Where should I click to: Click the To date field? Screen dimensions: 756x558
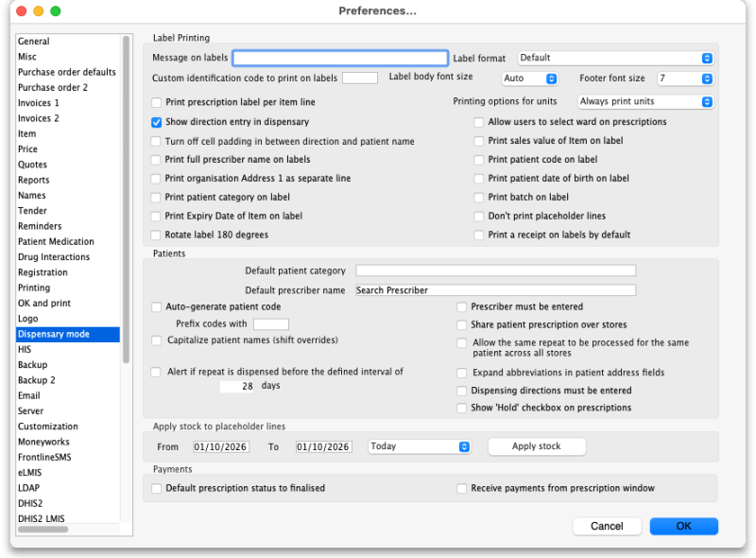[x=323, y=447]
